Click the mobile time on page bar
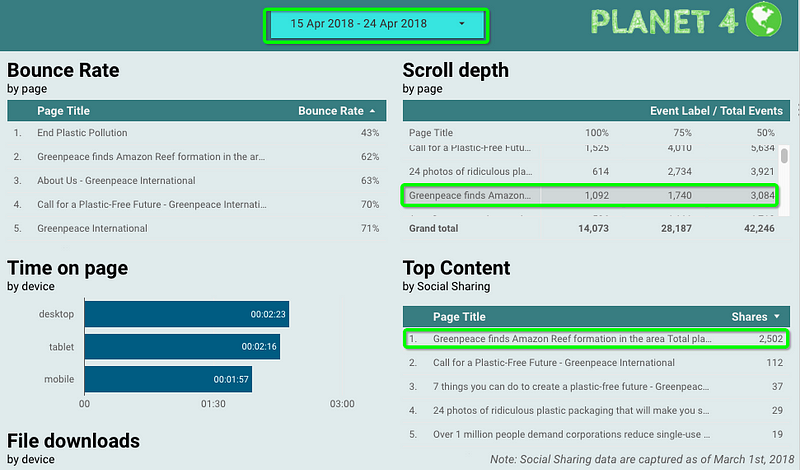The width and height of the screenshot is (800, 470). 168,379
